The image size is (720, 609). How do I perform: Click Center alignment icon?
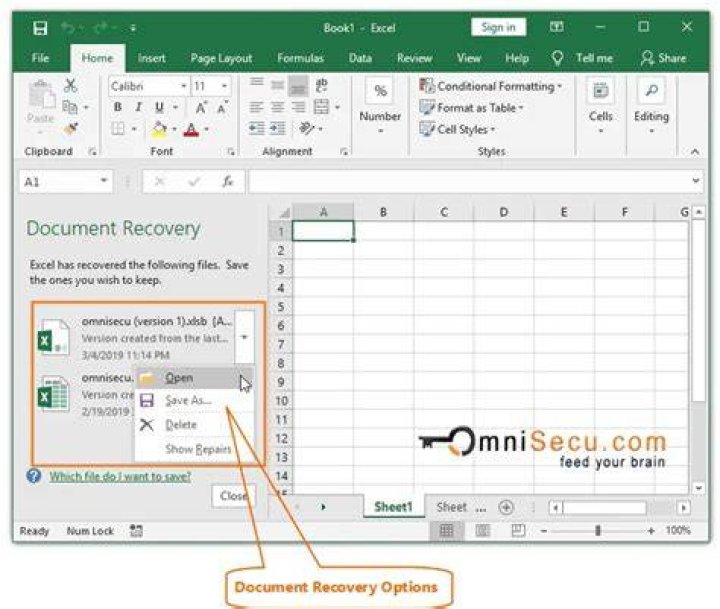pyautogui.click(x=277, y=107)
